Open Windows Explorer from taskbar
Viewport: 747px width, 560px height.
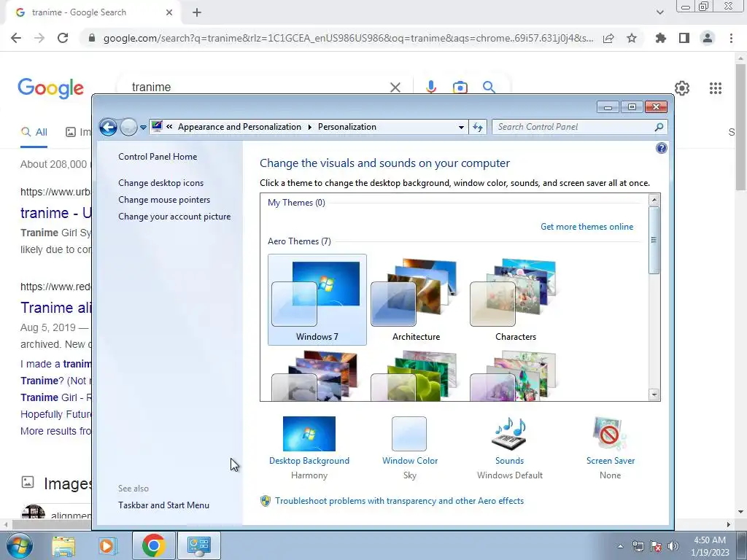tap(63, 545)
